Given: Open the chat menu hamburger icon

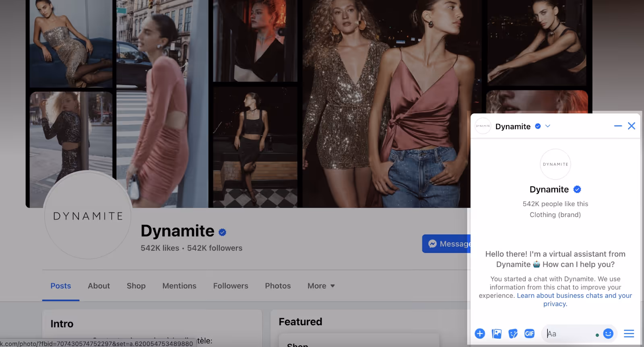Looking at the screenshot, I should [629, 333].
